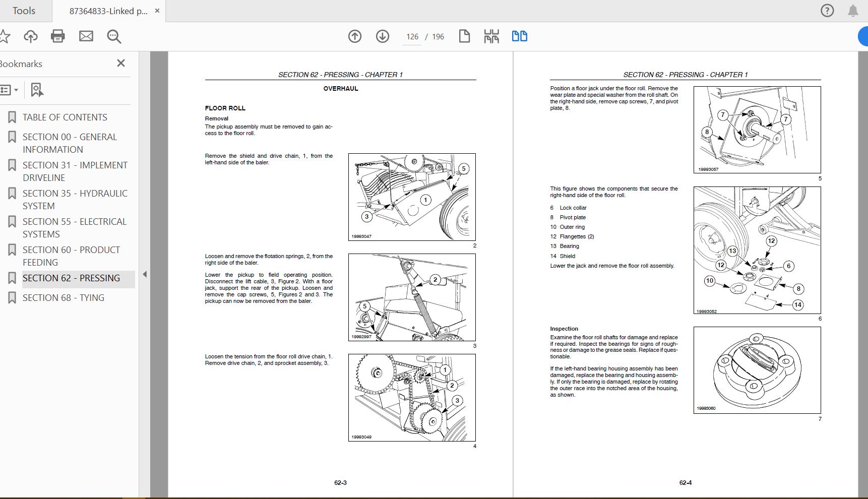
Task: Go to the next page arrow
Action: 383,36
